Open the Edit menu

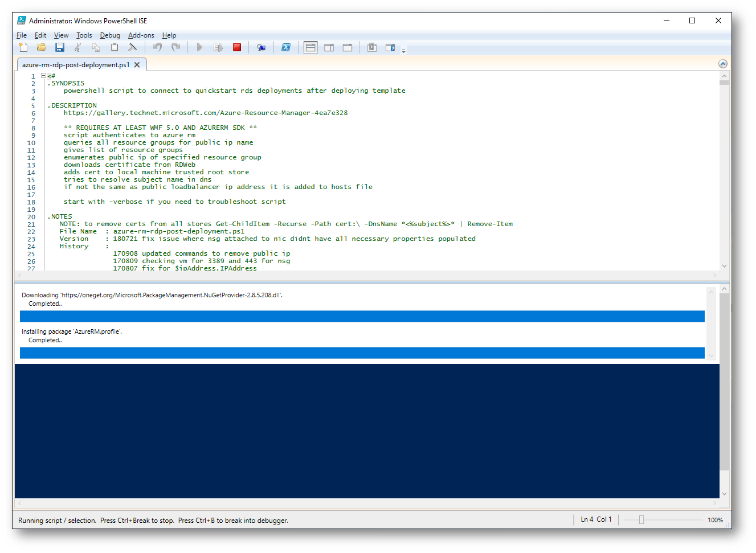click(40, 35)
